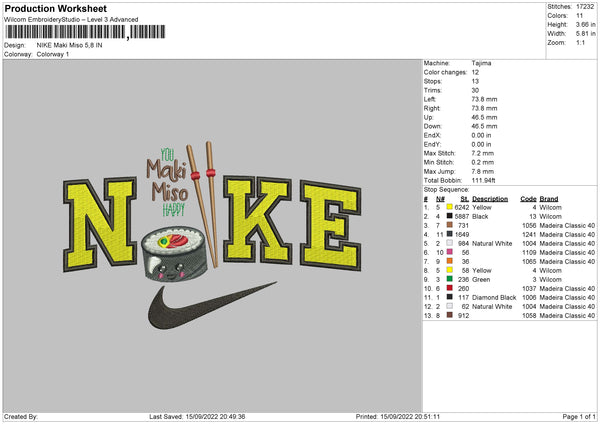The width and height of the screenshot is (600, 424).
Task: Click the code 1058 cell
Action: pyautogui.click(x=529, y=315)
